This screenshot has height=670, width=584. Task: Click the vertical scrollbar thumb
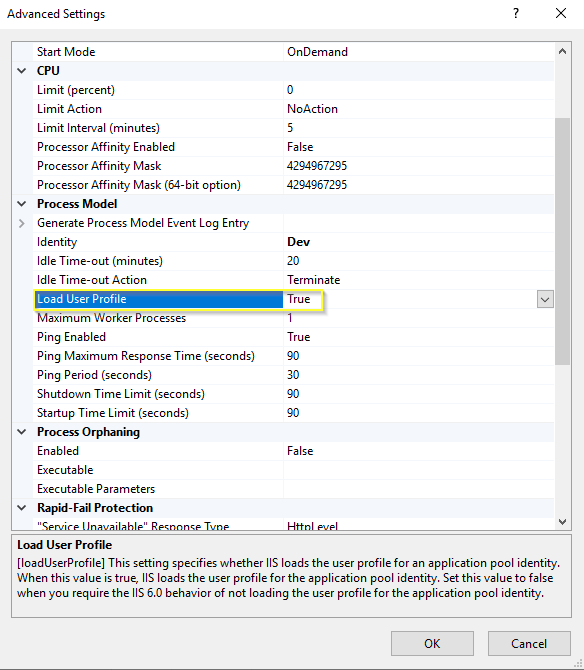tap(563, 241)
